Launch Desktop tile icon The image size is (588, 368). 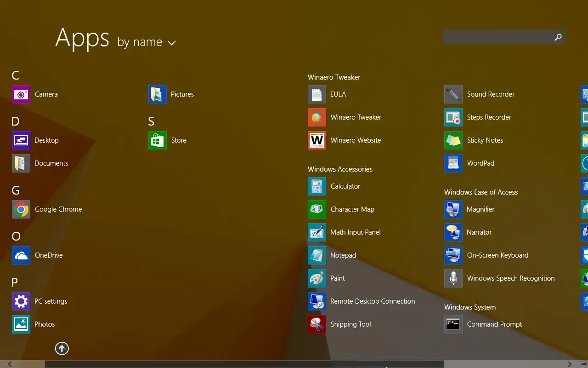point(21,140)
